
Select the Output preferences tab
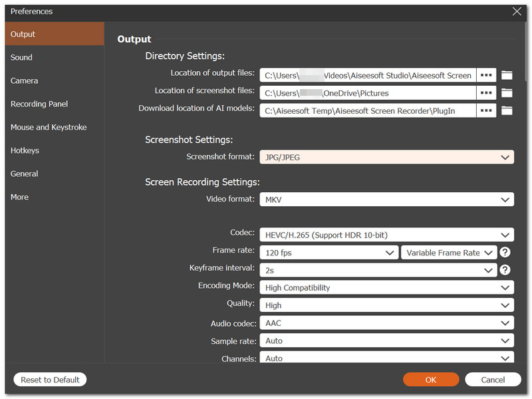coord(55,34)
